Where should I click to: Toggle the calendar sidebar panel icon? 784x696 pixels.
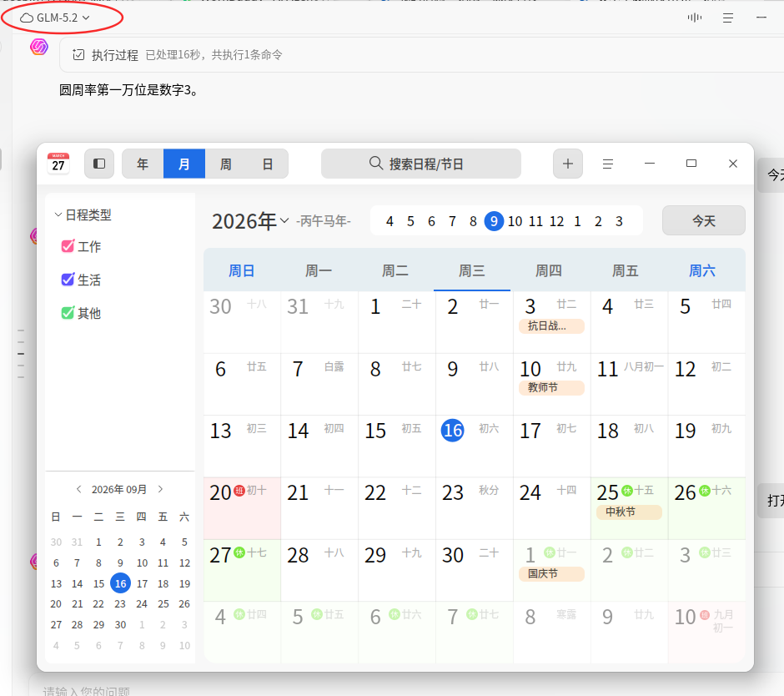(99, 164)
